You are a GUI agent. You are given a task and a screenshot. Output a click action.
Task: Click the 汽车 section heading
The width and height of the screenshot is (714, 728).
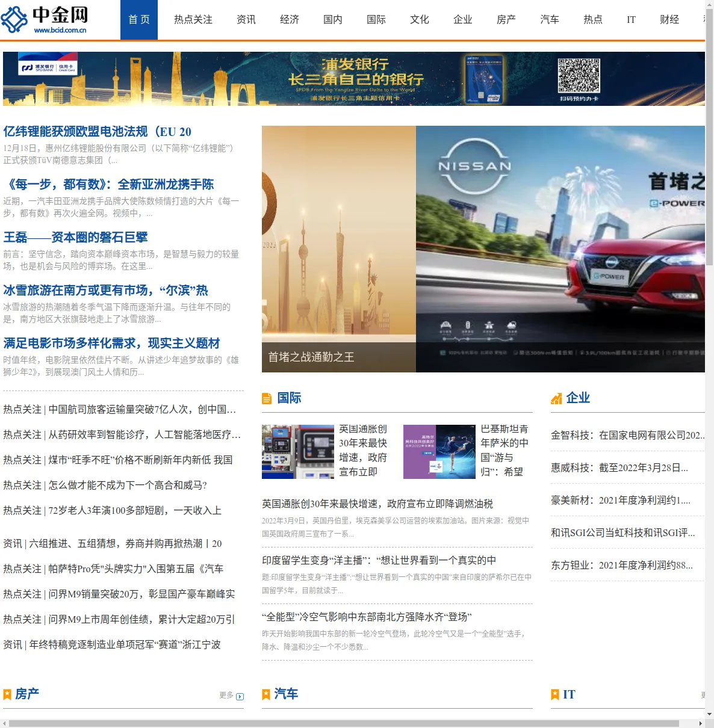click(286, 694)
